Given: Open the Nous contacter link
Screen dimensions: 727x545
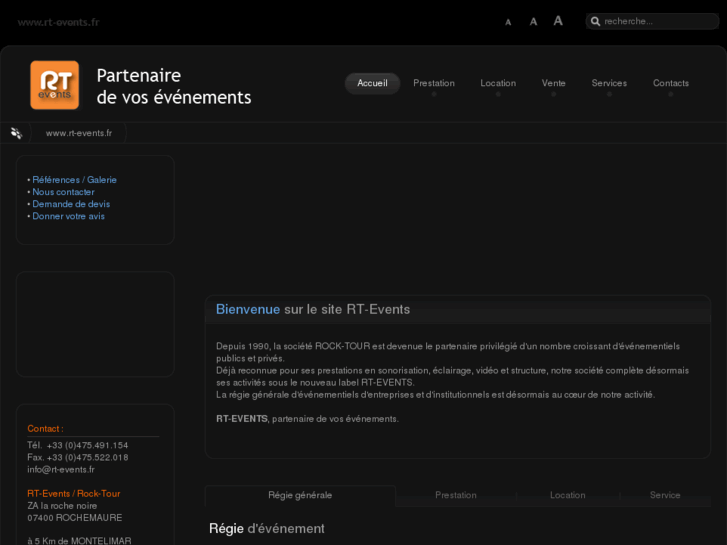Looking at the screenshot, I should (x=63, y=192).
